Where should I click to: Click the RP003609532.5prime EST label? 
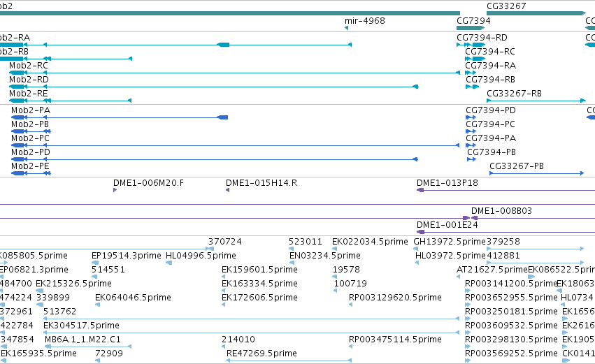(511, 326)
